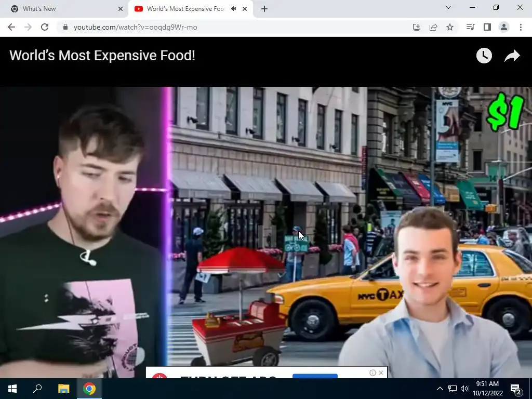The image size is (532, 399).
Task: Open a new tab with plus
Action: [264, 9]
